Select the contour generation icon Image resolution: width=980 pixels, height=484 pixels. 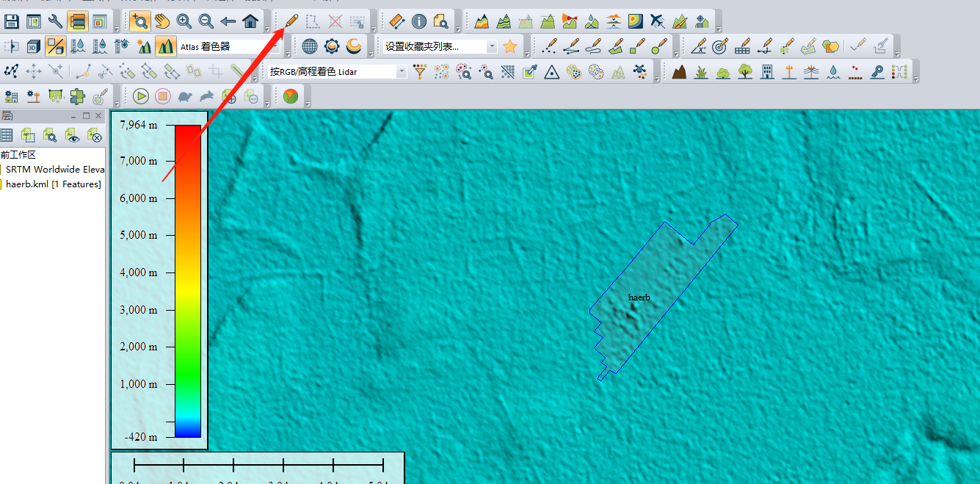504,21
